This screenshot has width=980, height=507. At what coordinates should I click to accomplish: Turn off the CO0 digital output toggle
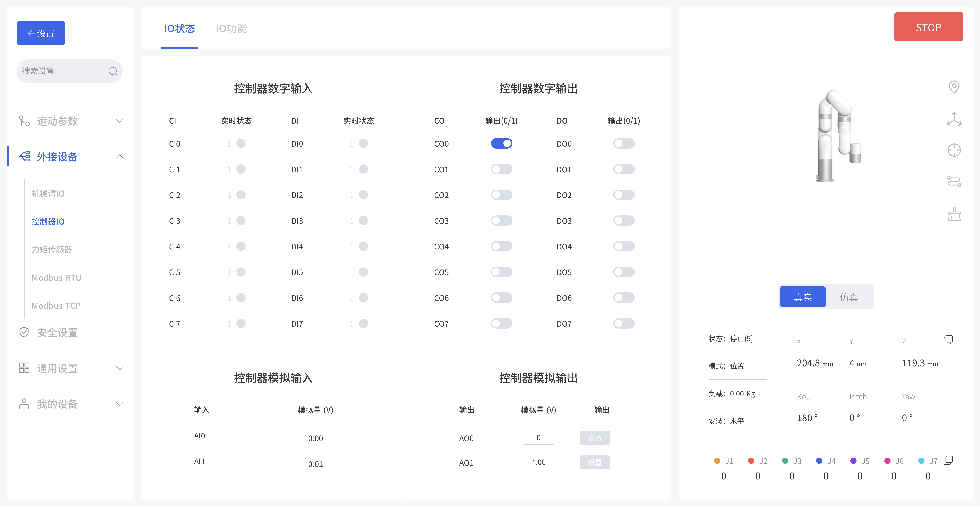point(501,143)
